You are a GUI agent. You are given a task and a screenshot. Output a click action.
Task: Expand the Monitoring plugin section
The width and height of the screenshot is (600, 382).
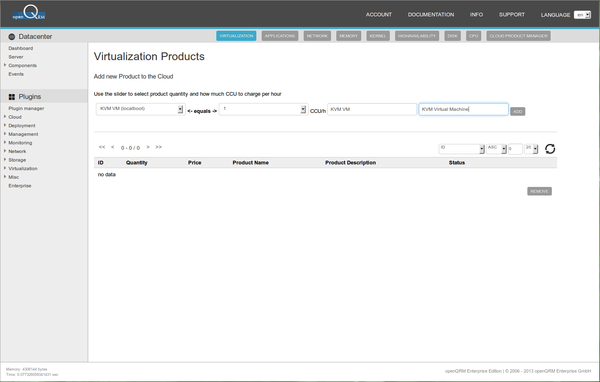point(20,143)
